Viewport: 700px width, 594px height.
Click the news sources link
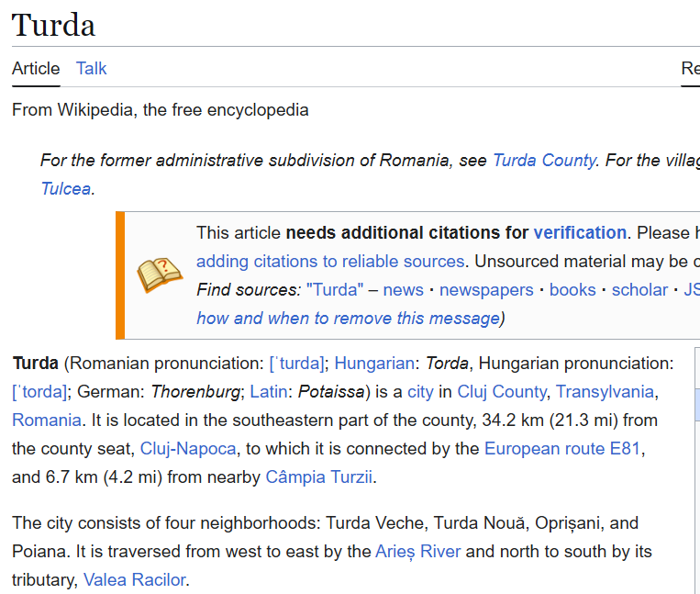[403, 290]
